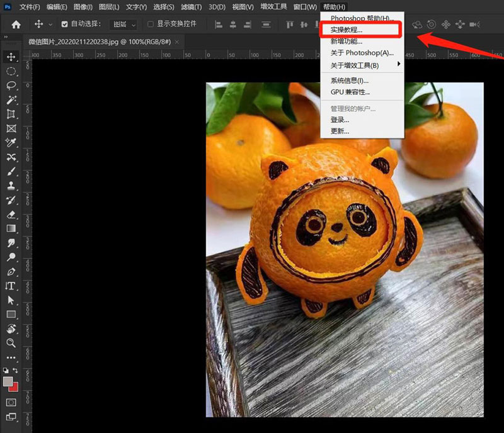This screenshot has height=433, width=504.
Task: Select the Eraser tool
Action: pos(11,214)
